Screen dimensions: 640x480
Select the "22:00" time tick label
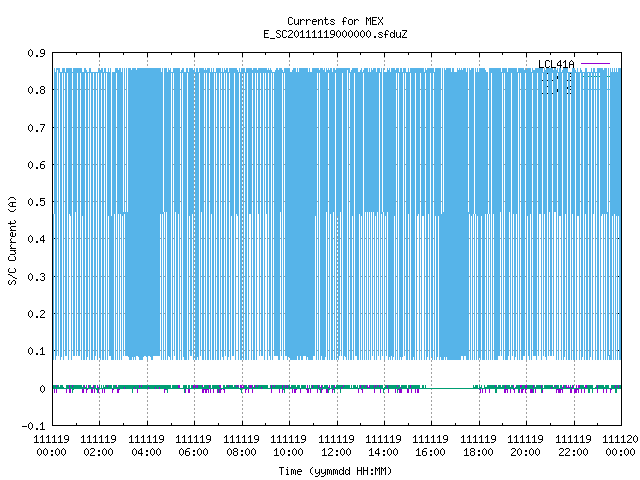tap(573, 452)
